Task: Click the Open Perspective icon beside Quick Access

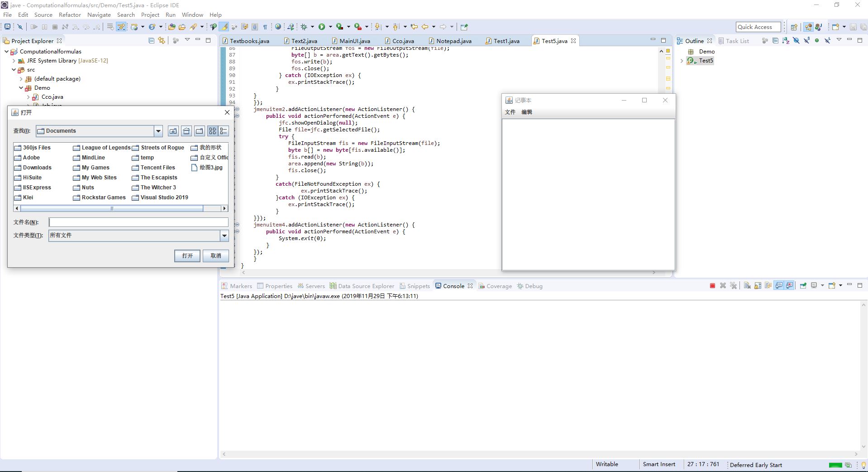Action: (794, 27)
